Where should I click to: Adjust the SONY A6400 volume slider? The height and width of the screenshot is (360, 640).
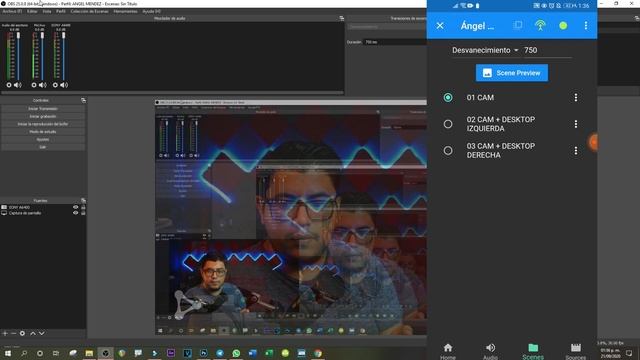point(64,56)
